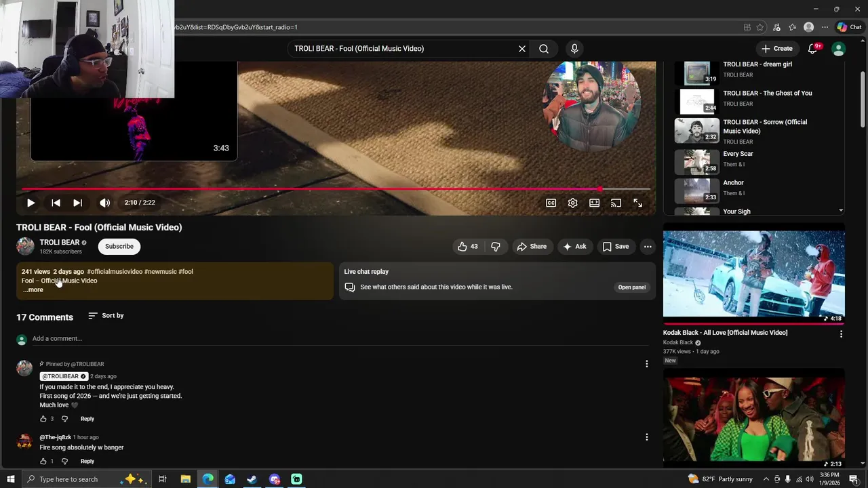
Task: Open the Windows Start menu
Action: (x=10, y=479)
